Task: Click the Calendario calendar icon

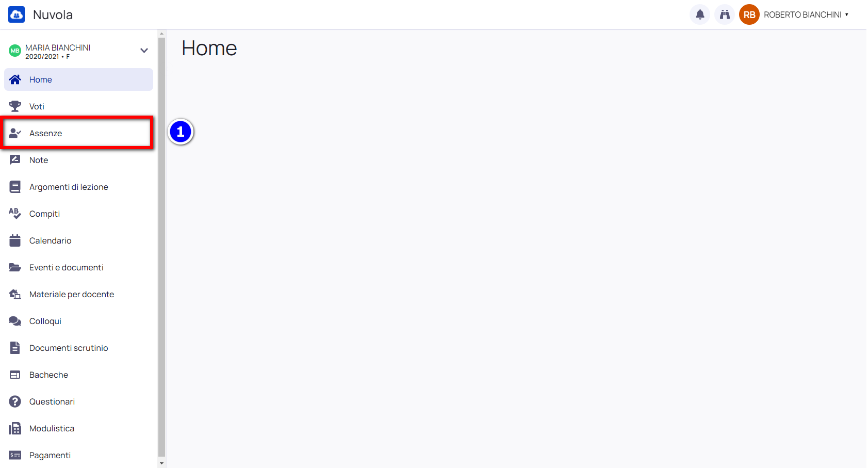Action: [x=15, y=240]
